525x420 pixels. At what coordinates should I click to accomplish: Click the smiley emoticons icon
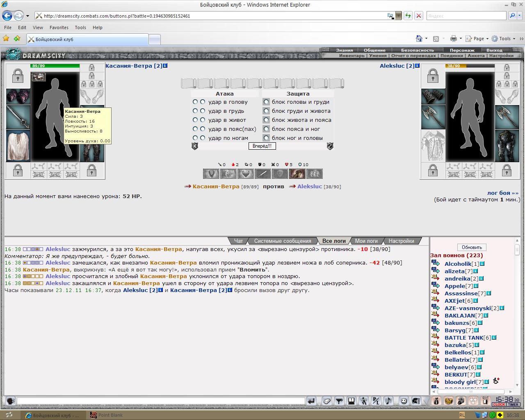(404, 401)
